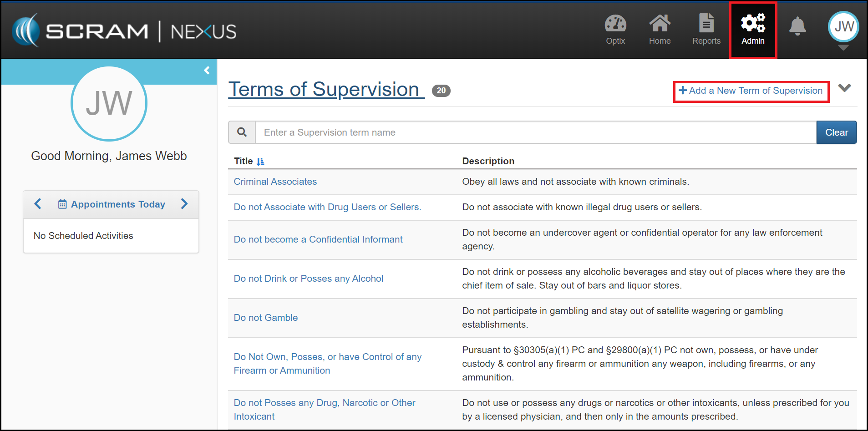Click Add a New Term of Supervision
Image resolution: width=868 pixels, height=431 pixels.
751,91
